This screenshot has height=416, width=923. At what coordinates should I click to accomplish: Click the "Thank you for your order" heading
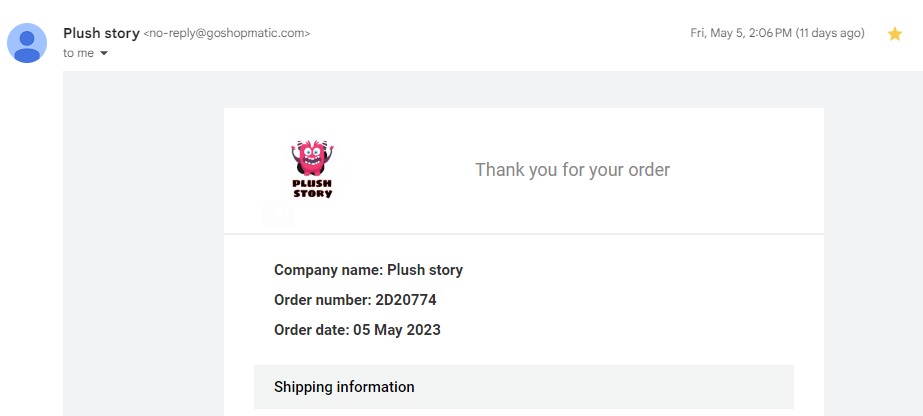pyautogui.click(x=572, y=170)
